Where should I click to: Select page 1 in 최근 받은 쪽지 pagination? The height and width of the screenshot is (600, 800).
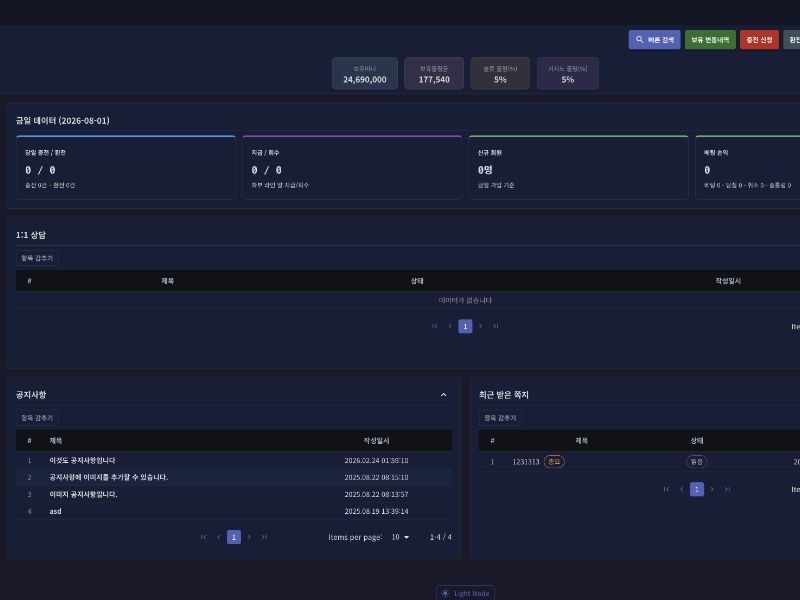coord(696,490)
